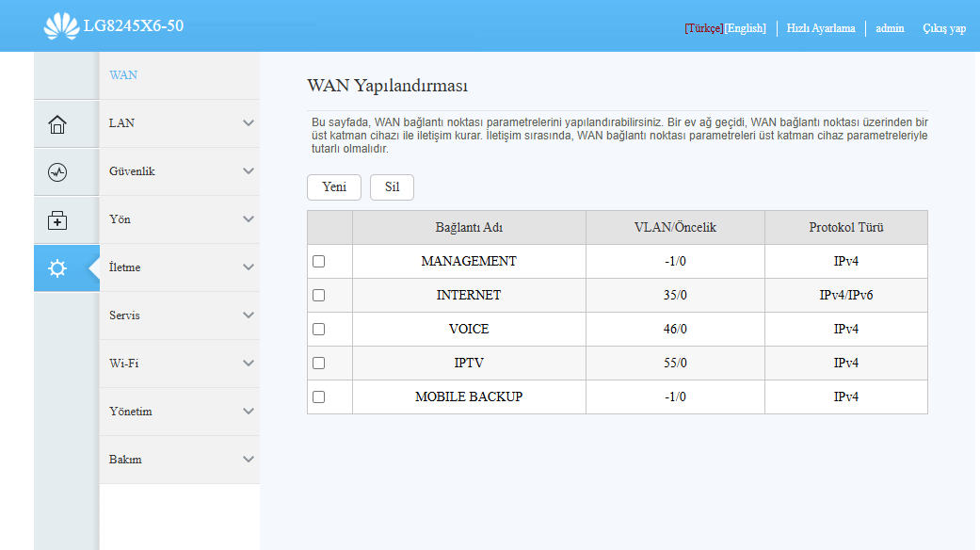
Task: Open Hızlı Ayarlama quick setup link
Action: [821, 28]
